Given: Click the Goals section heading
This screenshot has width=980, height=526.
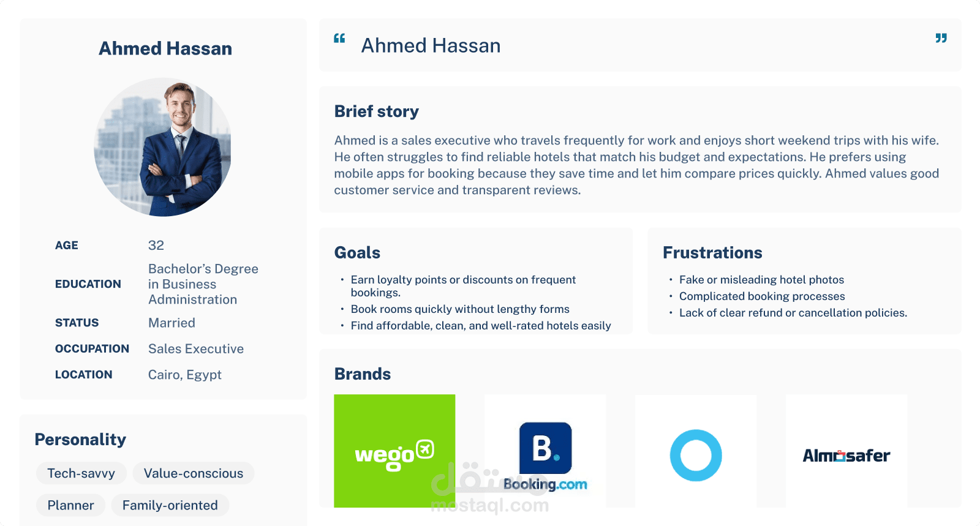Looking at the screenshot, I should coord(357,253).
